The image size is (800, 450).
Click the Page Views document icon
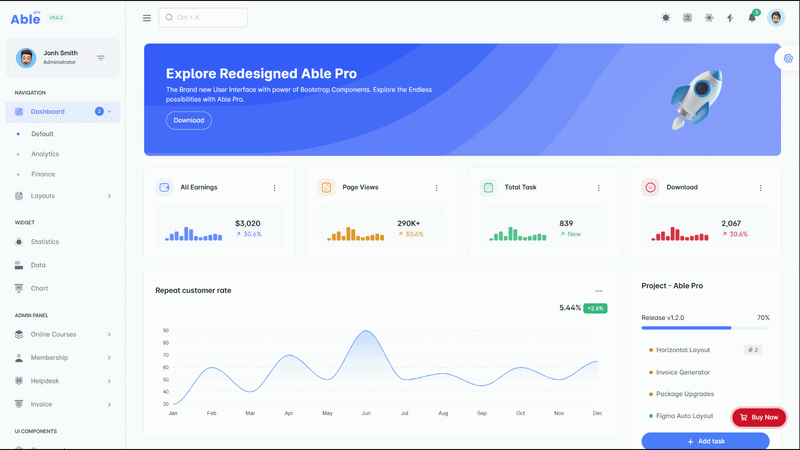pos(326,187)
